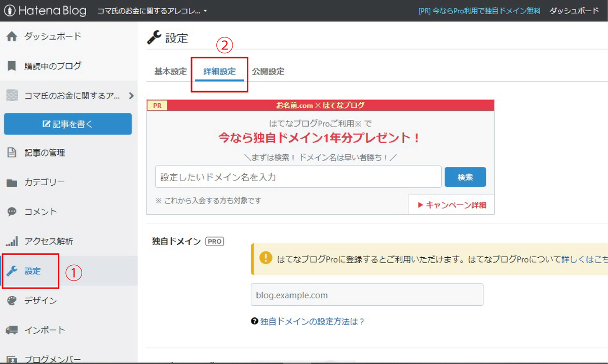Click the question mark help icon
The image size is (608, 364).
[254, 321]
